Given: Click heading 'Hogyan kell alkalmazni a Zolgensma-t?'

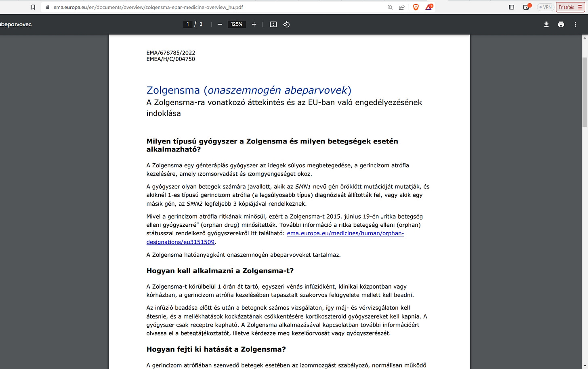Looking at the screenshot, I should coord(220,271).
